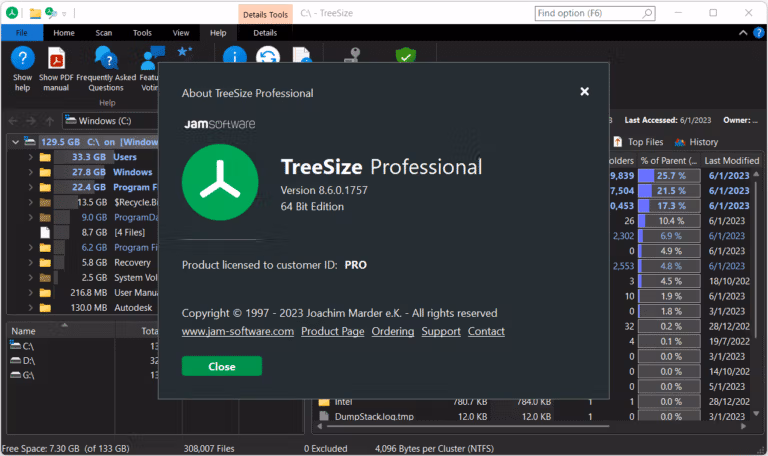
Task: Close the About dialog with the X
Action: point(584,92)
